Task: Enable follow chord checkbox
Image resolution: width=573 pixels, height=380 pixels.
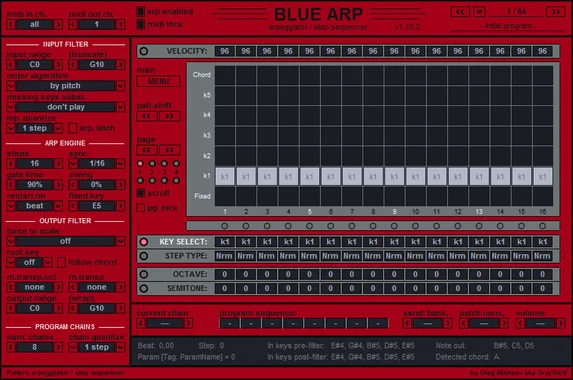Action: coord(61,262)
